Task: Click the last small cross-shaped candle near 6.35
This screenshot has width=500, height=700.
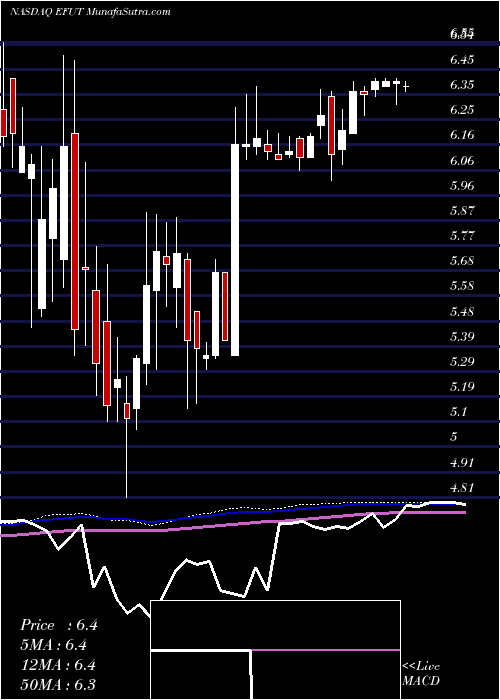Action: 406,87
